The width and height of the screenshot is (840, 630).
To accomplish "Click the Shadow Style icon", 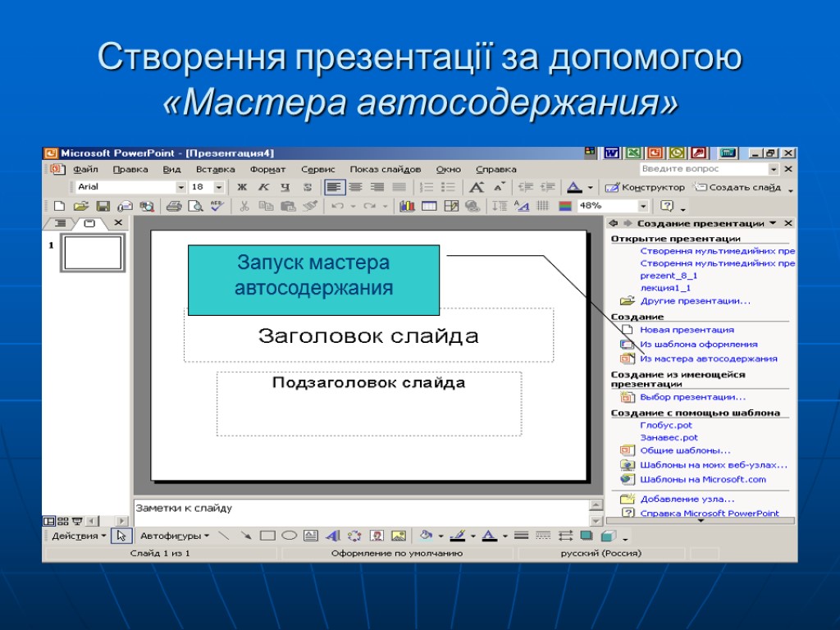I will [587, 536].
